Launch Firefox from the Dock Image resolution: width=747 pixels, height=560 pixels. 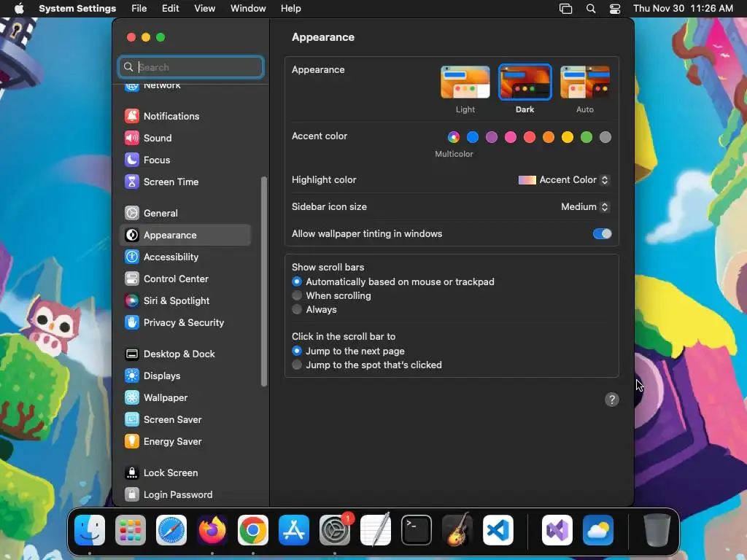[x=212, y=530]
